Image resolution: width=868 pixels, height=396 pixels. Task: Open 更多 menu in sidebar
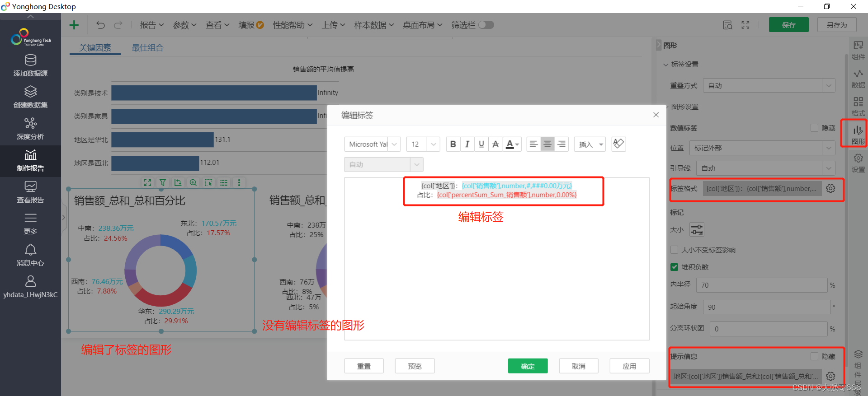tap(30, 224)
